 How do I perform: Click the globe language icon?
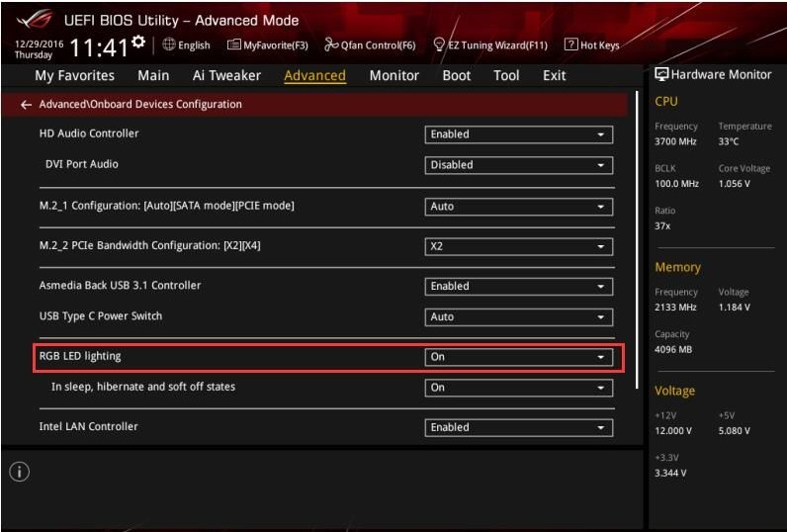pyautogui.click(x=169, y=44)
